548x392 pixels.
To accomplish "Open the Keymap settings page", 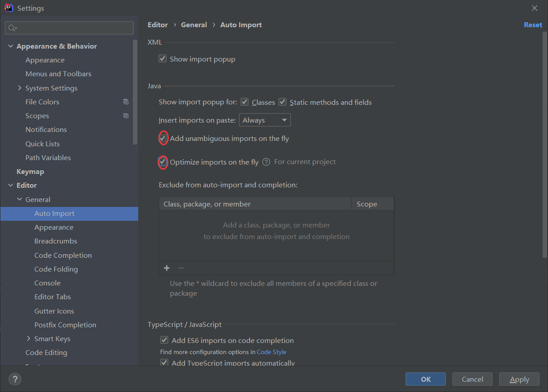I will click(30, 171).
